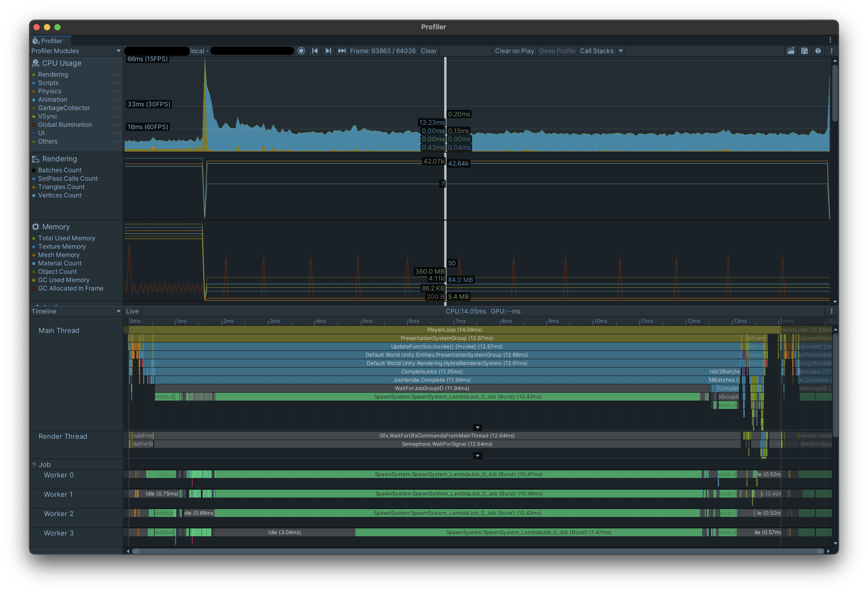Click the Live view button
This screenshot has width=868, height=593.
click(x=132, y=311)
